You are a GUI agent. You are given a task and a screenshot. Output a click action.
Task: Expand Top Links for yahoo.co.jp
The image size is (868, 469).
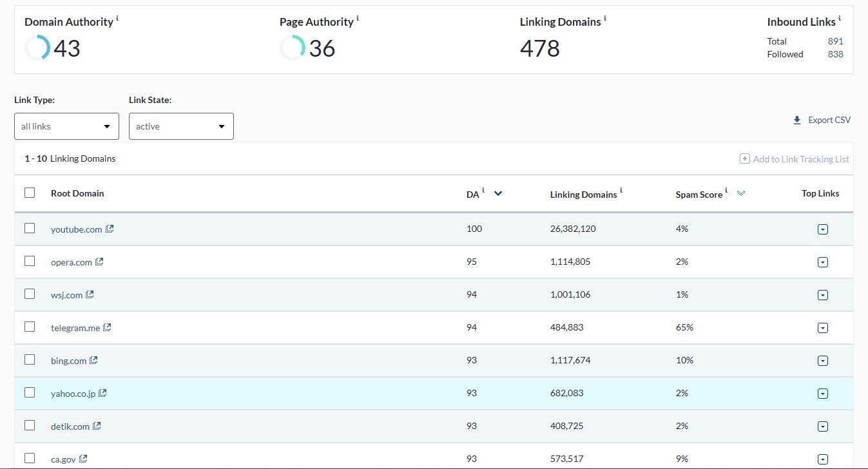pyautogui.click(x=822, y=394)
